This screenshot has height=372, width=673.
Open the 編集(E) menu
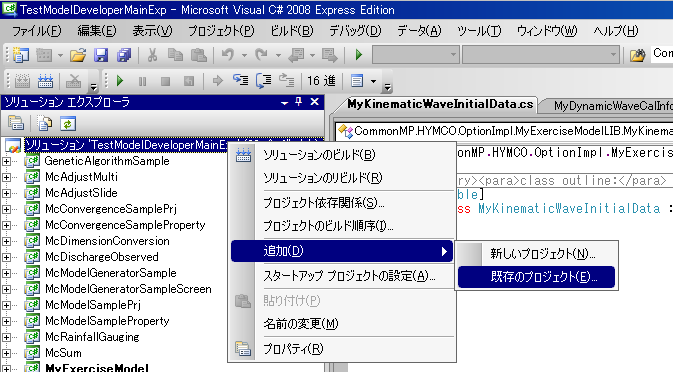(97, 31)
